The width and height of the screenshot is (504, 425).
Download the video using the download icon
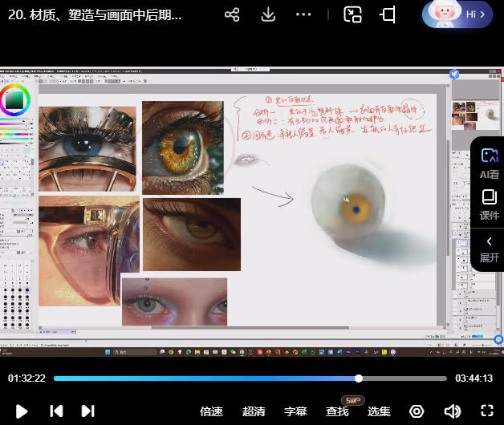point(269,15)
